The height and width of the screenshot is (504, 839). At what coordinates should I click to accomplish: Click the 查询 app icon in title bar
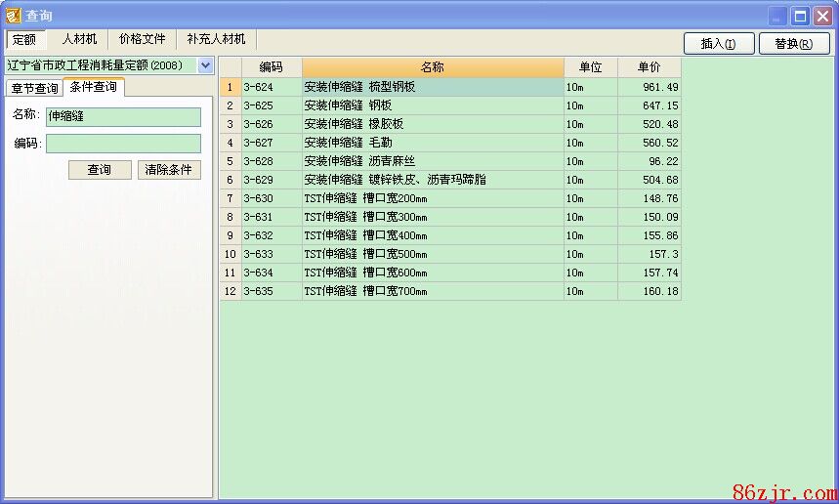point(13,16)
